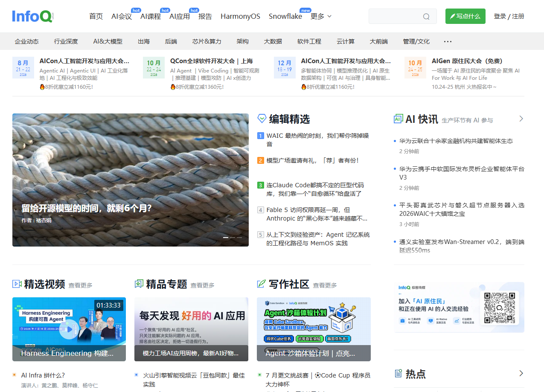Open the 8月 21-22 date badge
The image size is (544, 392).
(23, 68)
